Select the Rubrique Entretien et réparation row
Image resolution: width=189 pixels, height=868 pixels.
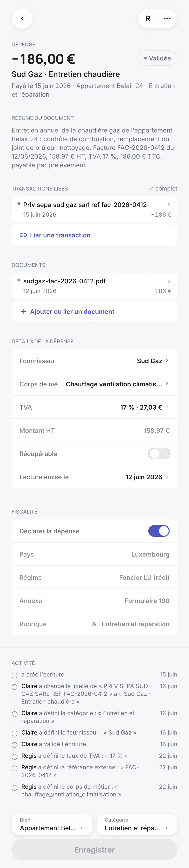(94, 624)
